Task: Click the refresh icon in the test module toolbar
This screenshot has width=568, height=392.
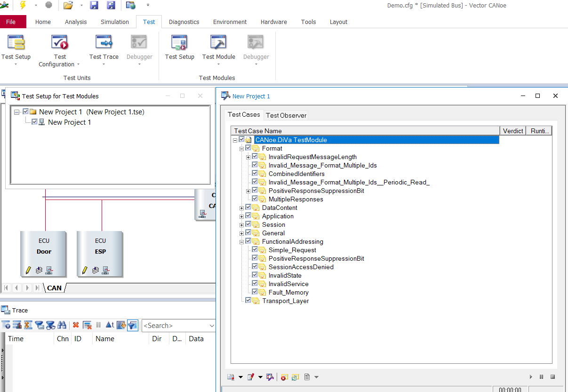Action: pyautogui.click(x=295, y=377)
